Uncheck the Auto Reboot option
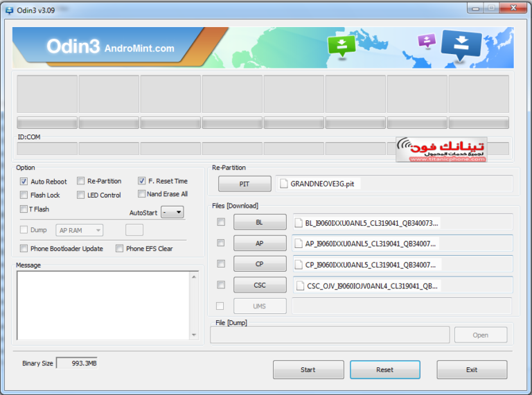This screenshot has height=395, width=532. point(24,181)
